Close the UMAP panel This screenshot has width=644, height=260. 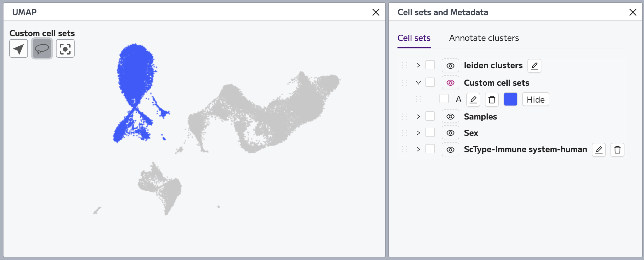click(x=376, y=12)
